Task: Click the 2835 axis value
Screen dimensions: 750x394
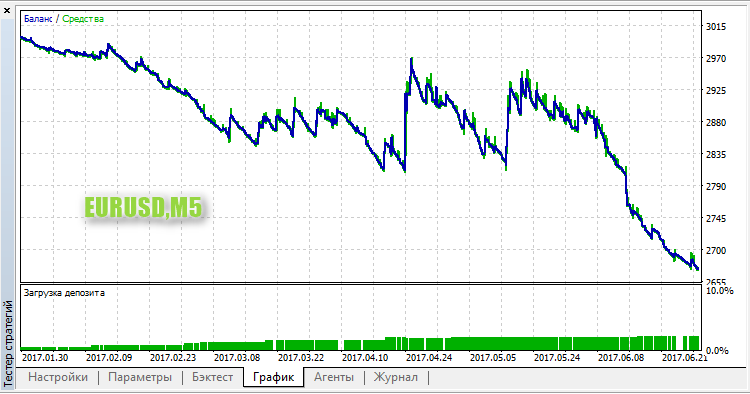Action: coord(716,154)
